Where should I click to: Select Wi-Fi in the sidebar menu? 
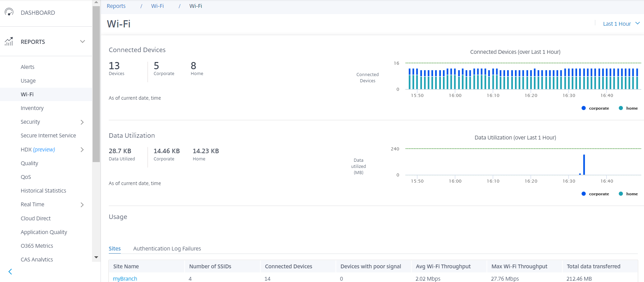pos(46,94)
